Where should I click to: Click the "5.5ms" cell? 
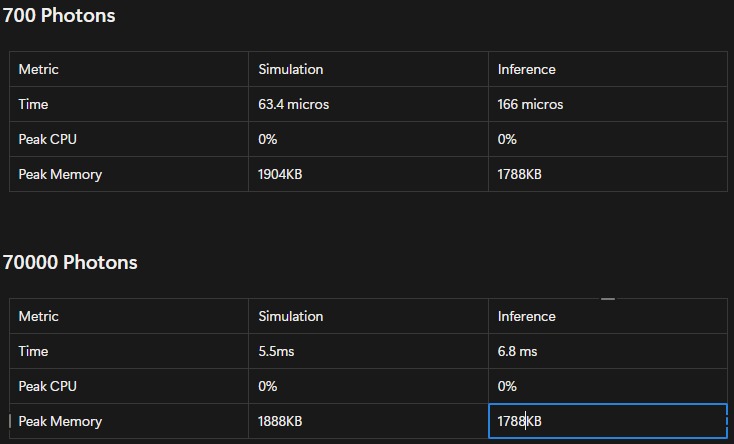[x=368, y=351]
